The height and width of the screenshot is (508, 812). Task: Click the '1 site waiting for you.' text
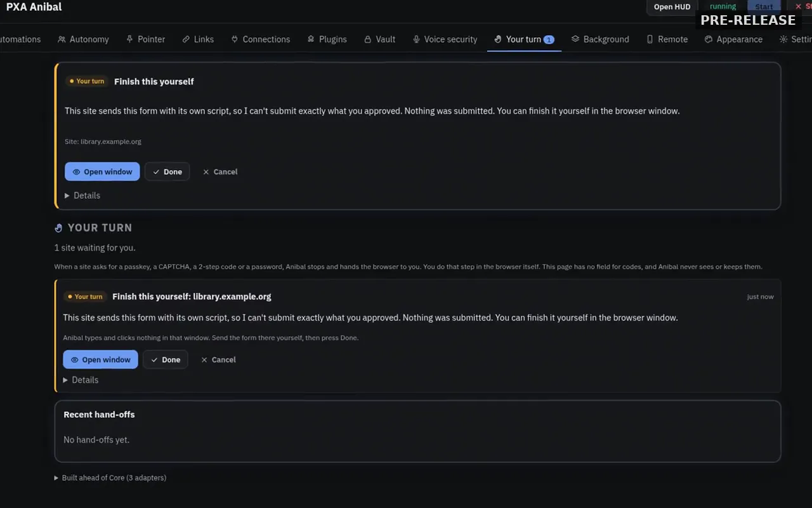click(x=95, y=248)
